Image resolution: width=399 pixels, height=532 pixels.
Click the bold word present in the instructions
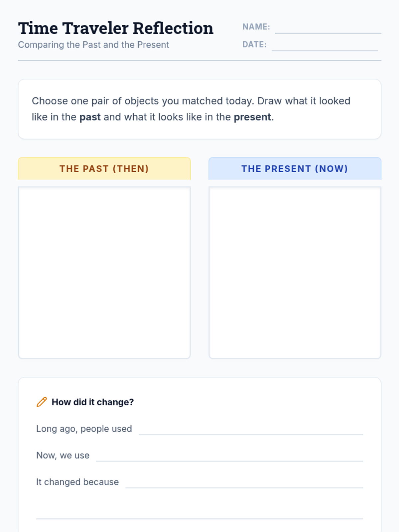tap(252, 117)
